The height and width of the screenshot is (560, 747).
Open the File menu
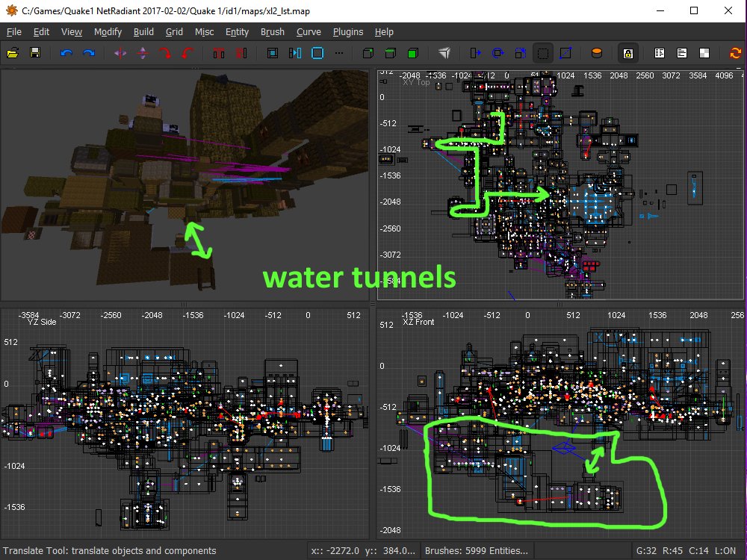[13, 32]
